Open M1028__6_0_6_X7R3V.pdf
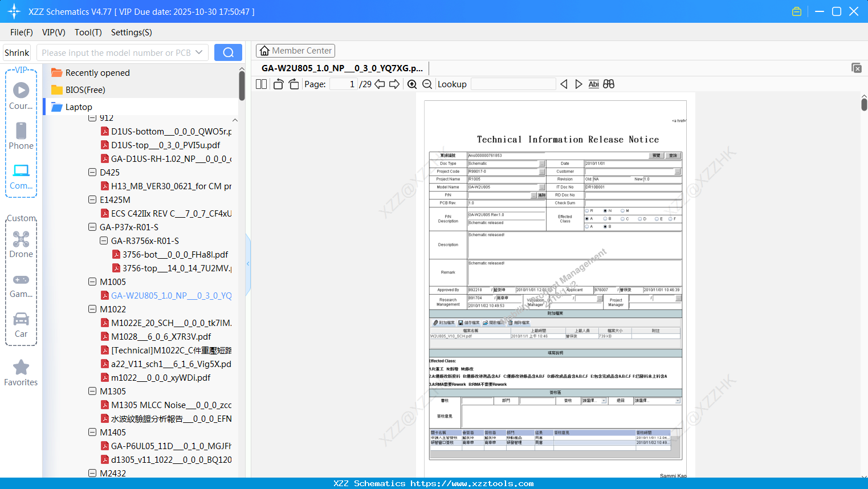This screenshot has height=489, width=868. tap(156, 337)
